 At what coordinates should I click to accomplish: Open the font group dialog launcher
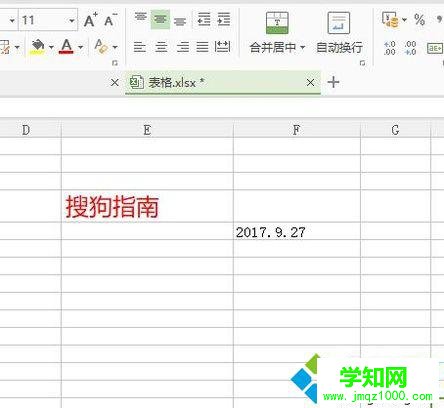click(x=115, y=63)
